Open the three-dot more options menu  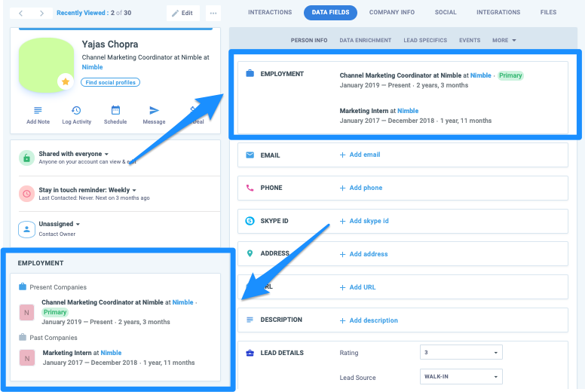[x=213, y=13]
